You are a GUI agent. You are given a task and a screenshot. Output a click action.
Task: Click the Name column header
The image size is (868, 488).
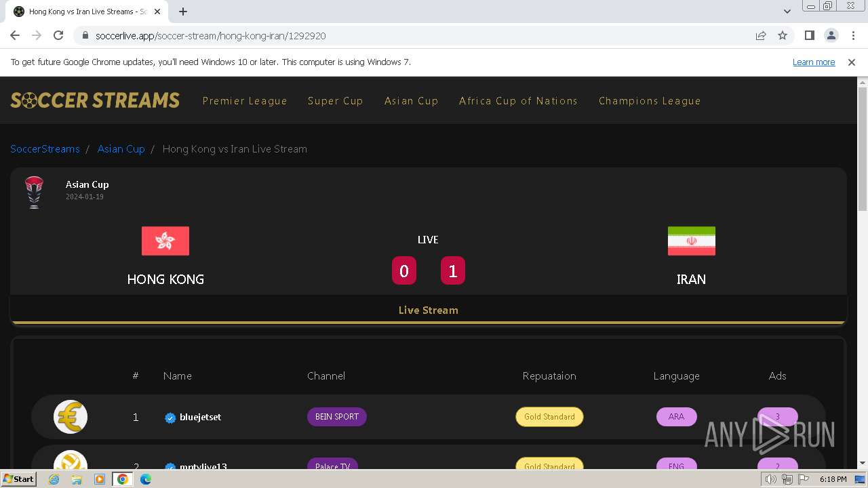pos(178,376)
